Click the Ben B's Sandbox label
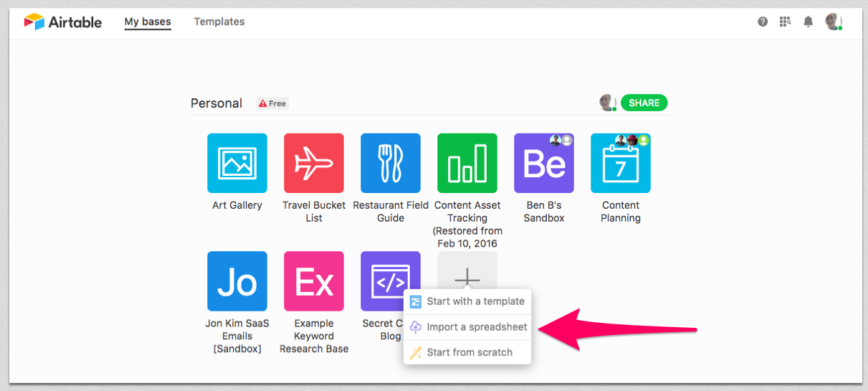 click(x=544, y=212)
